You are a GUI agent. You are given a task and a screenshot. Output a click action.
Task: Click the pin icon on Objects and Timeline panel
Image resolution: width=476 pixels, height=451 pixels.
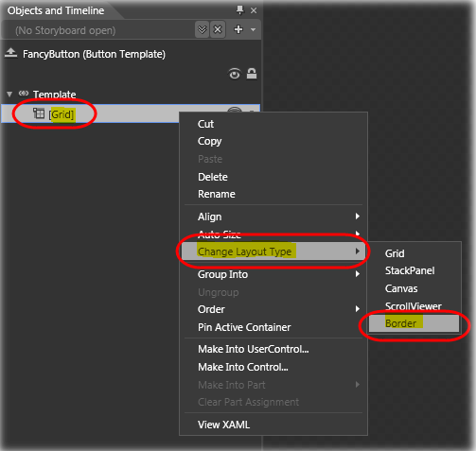(x=240, y=10)
